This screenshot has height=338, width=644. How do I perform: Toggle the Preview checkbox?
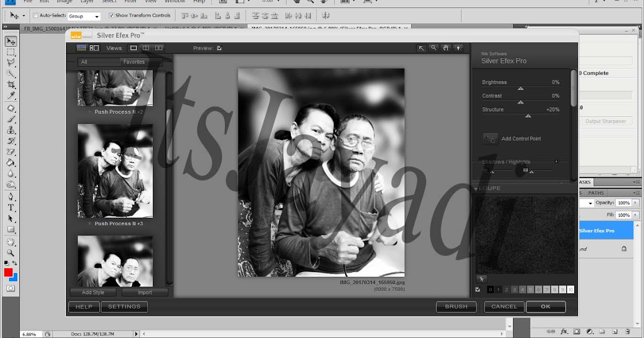[219, 48]
